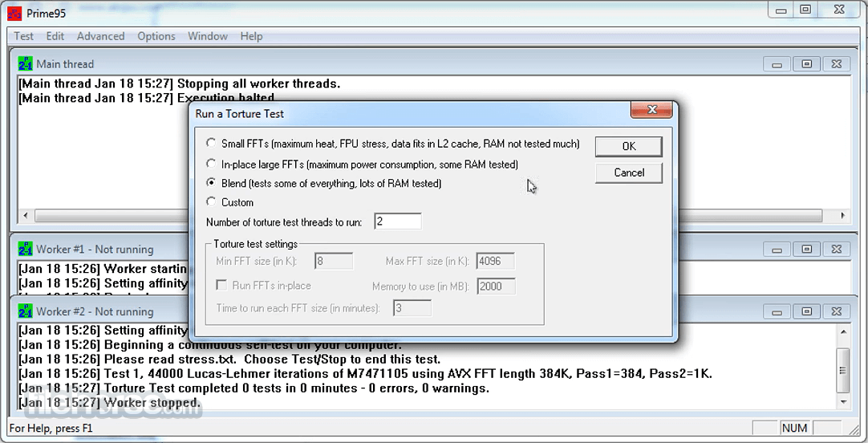Click the 'Stopping all worker threads' log line

pos(180,83)
